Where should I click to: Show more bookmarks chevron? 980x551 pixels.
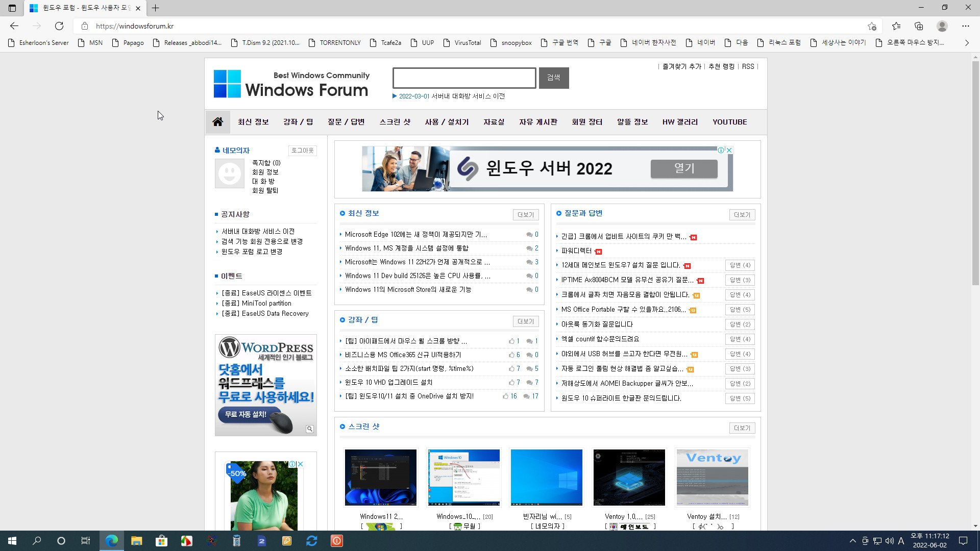click(x=967, y=43)
